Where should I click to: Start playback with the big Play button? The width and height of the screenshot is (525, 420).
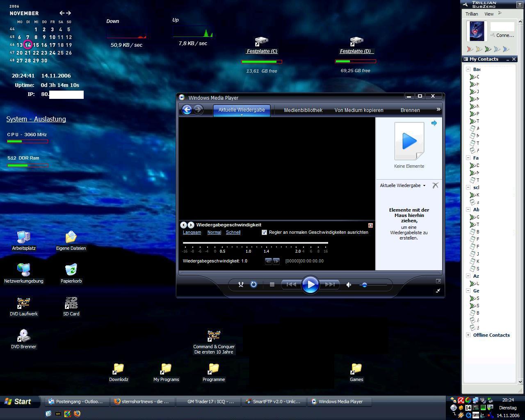pyautogui.click(x=310, y=284)
